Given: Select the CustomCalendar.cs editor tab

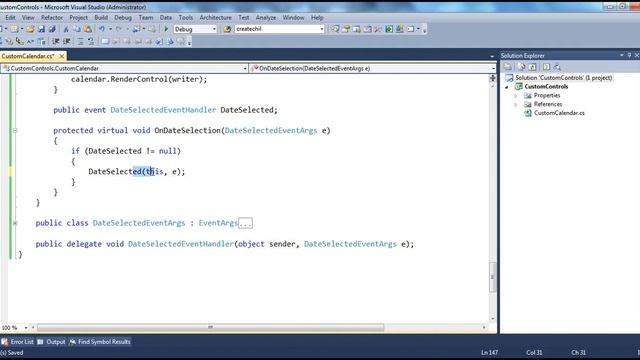Looking at the screenshot, I should pos(28,56).
